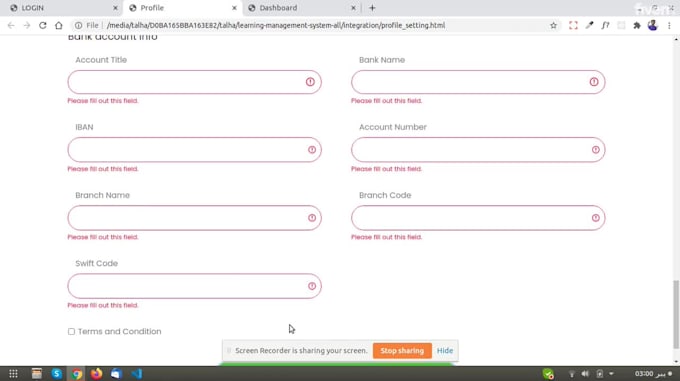Bookmark this page with star
This screenshot has width=680, height=381.
[553, 26]
